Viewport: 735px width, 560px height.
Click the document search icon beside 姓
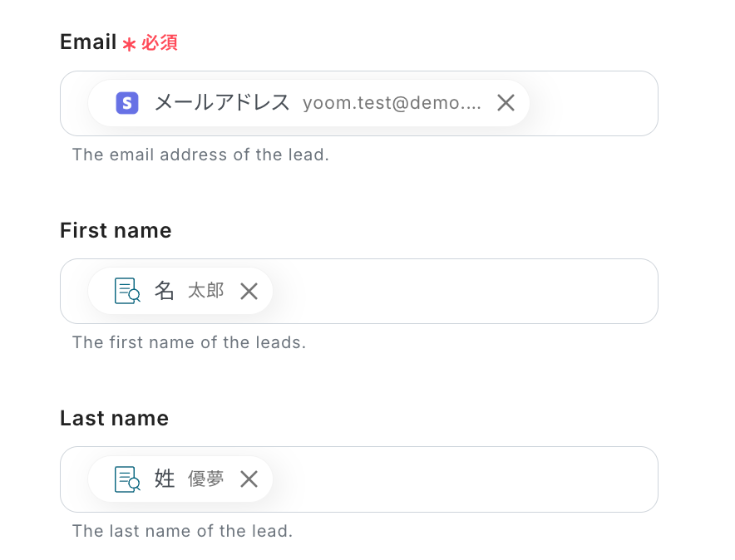127,479
